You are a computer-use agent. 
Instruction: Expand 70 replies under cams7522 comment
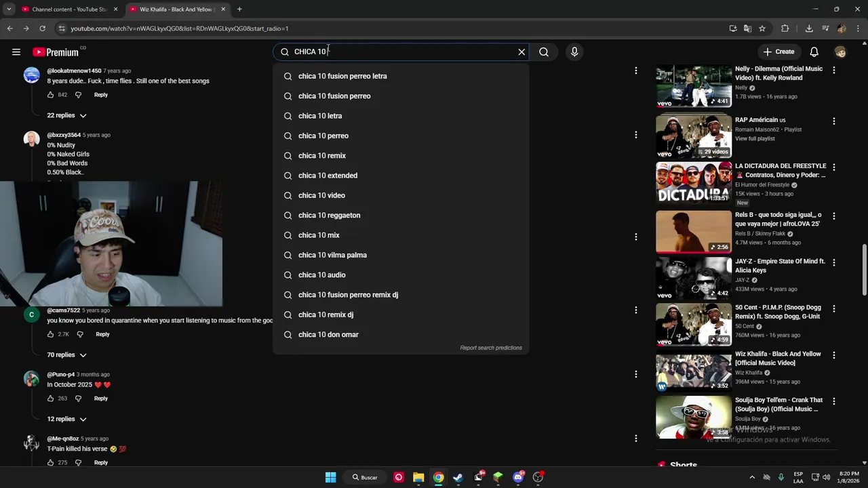[x=66, y=355]
